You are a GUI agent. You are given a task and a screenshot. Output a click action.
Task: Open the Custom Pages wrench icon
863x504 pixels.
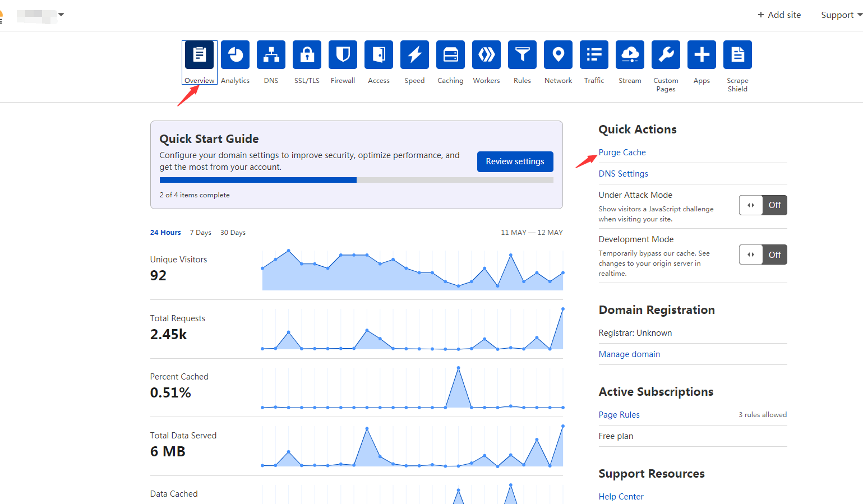point(666,55)
